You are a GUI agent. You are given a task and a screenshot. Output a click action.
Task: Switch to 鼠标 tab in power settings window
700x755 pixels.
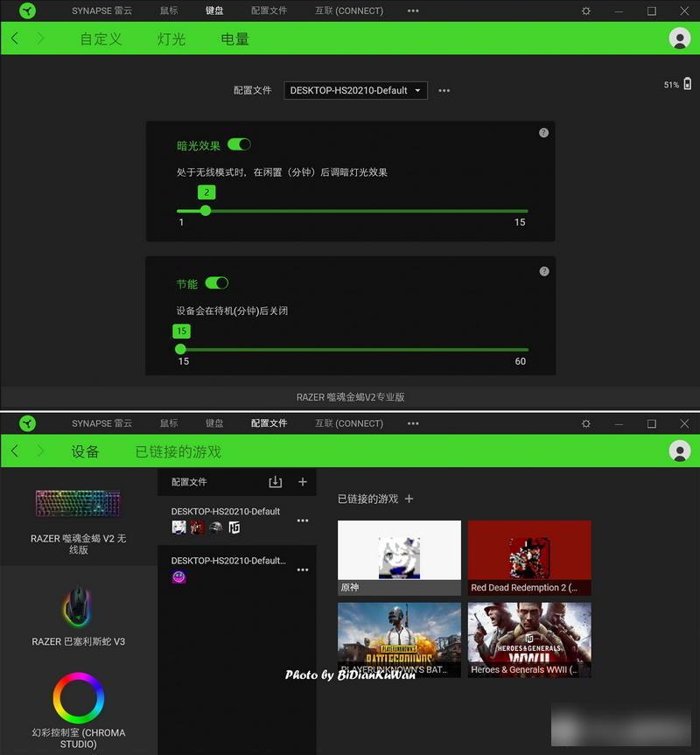point(169,10)
